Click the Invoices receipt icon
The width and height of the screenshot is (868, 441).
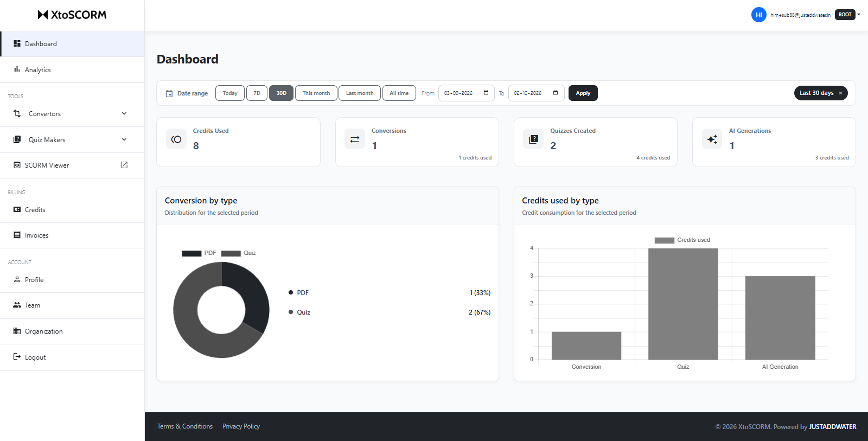(17, 235)
